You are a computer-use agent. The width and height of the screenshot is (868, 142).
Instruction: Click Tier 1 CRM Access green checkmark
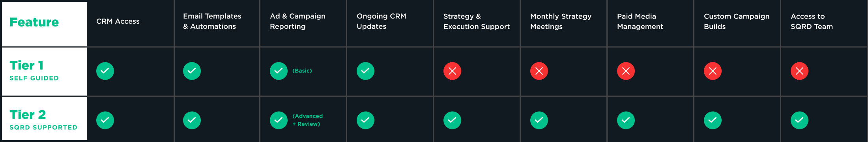(x=105, y=71)
